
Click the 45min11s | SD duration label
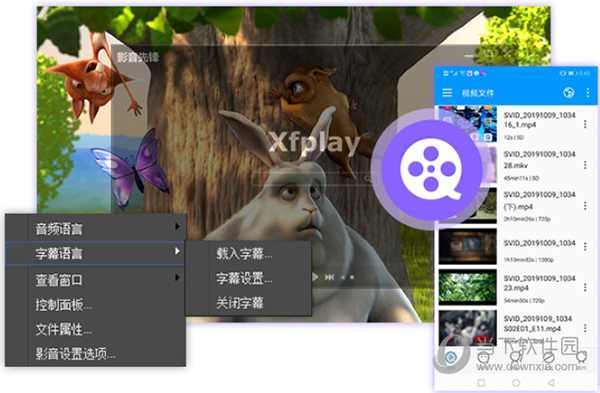tap(521, 178)
